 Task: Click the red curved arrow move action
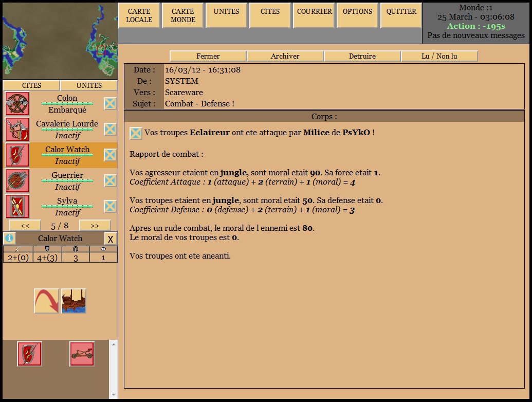[46, 301]
